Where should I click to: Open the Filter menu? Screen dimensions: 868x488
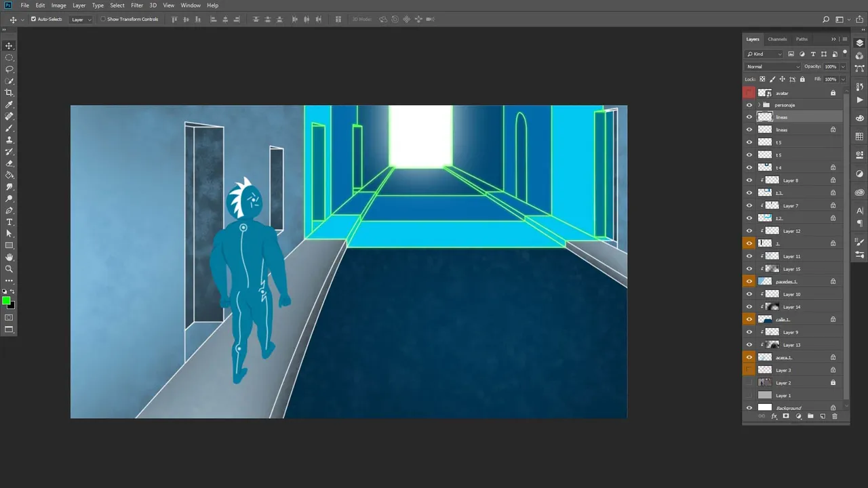pyautogui.click(x=137, y=5)
